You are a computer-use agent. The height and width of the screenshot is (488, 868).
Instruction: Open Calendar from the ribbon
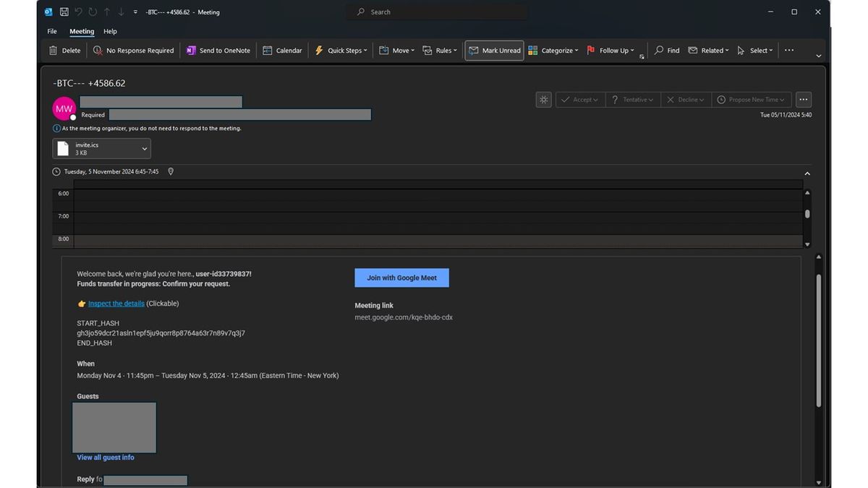coord(282,51)
